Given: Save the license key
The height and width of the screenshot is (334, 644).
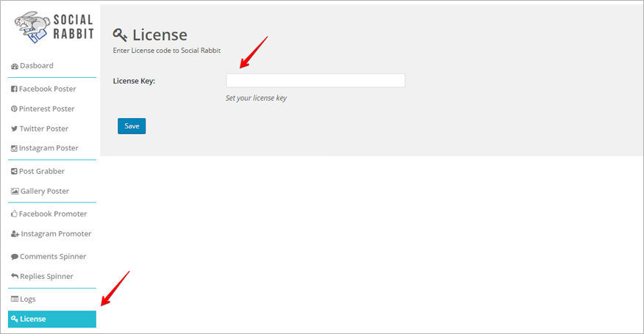Looking at the screenshot, I should (x=132, y=126).
